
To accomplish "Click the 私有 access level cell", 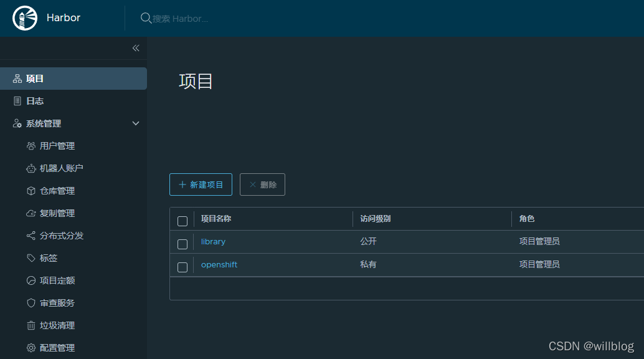I will pos(369,264).
